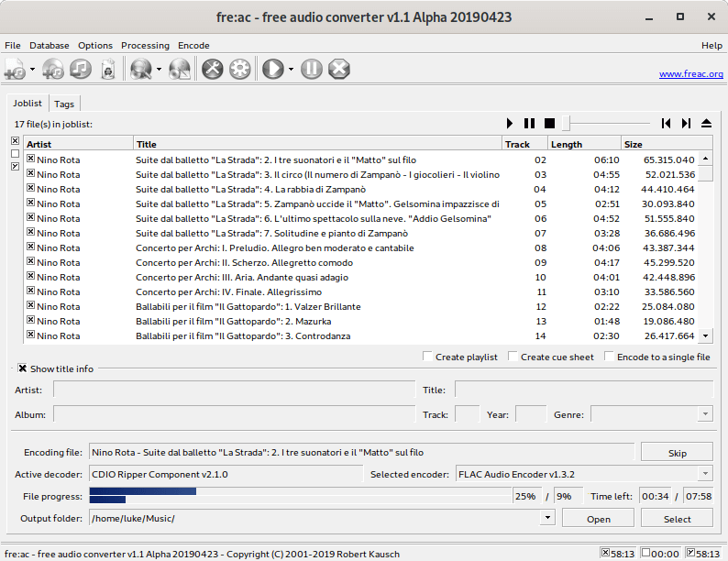Open Output folder history dropdown
Viewport: 728px width, 561px height.
(x=548, y=517)
